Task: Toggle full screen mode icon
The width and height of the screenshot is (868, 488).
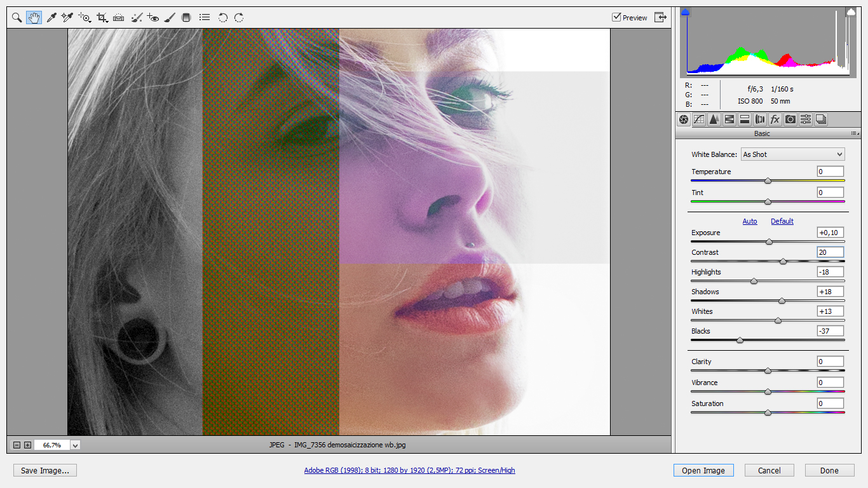Action: (x=661, y=18)
